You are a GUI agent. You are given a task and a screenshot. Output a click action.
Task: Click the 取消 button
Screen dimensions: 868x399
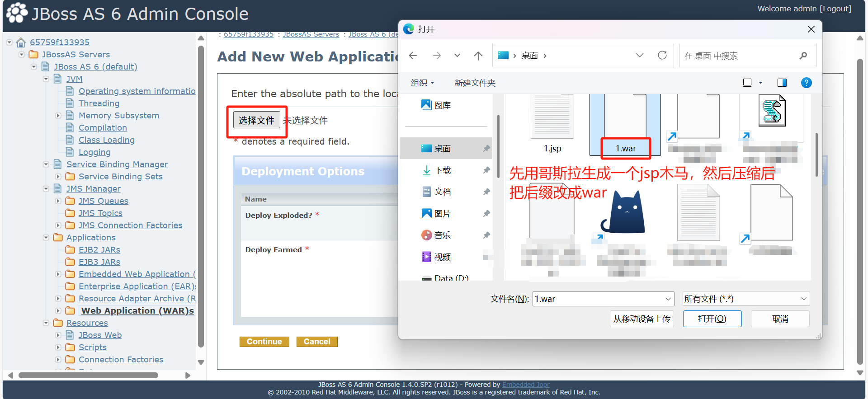coord(780,319)
